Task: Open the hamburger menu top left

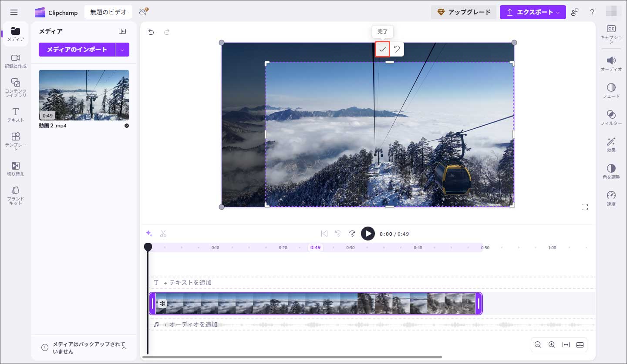Action: coord(14,12)
